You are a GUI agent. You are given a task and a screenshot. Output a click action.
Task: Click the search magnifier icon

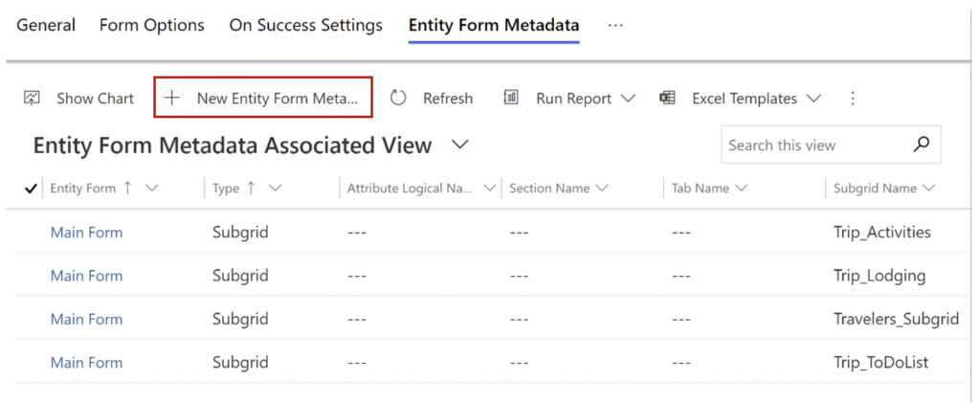[921, 146]
